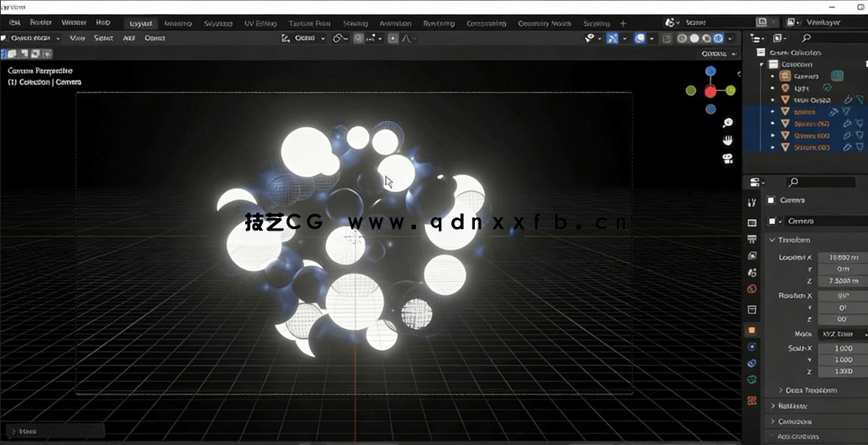Click the camera view icon in the viewport

coord(727,158)
